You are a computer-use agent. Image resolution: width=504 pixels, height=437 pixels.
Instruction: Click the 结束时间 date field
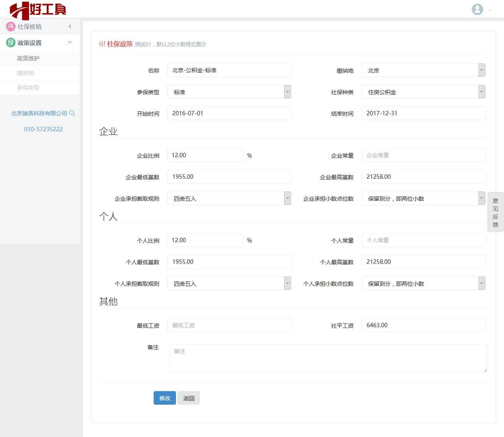point(423,113)
